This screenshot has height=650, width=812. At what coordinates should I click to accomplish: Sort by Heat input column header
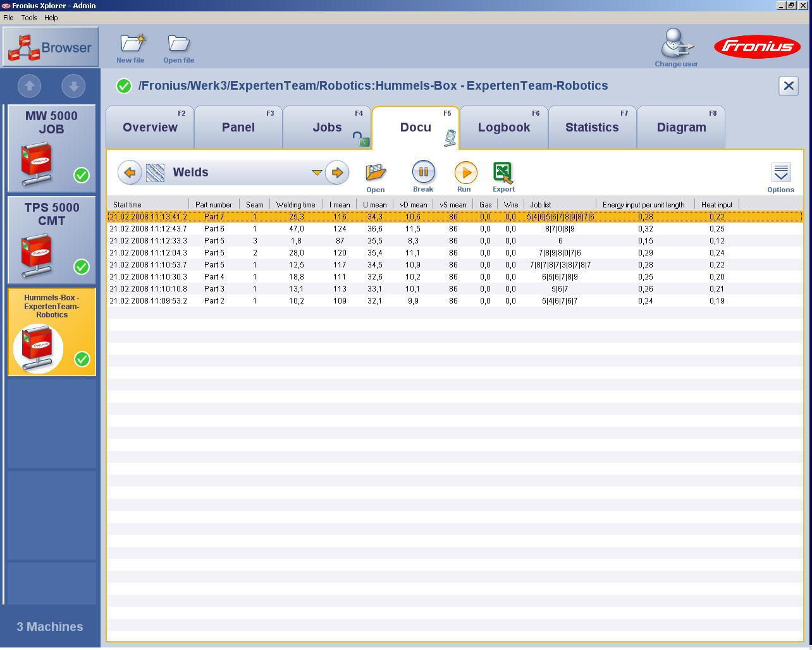pyautogui.click(x=717, y=204)
